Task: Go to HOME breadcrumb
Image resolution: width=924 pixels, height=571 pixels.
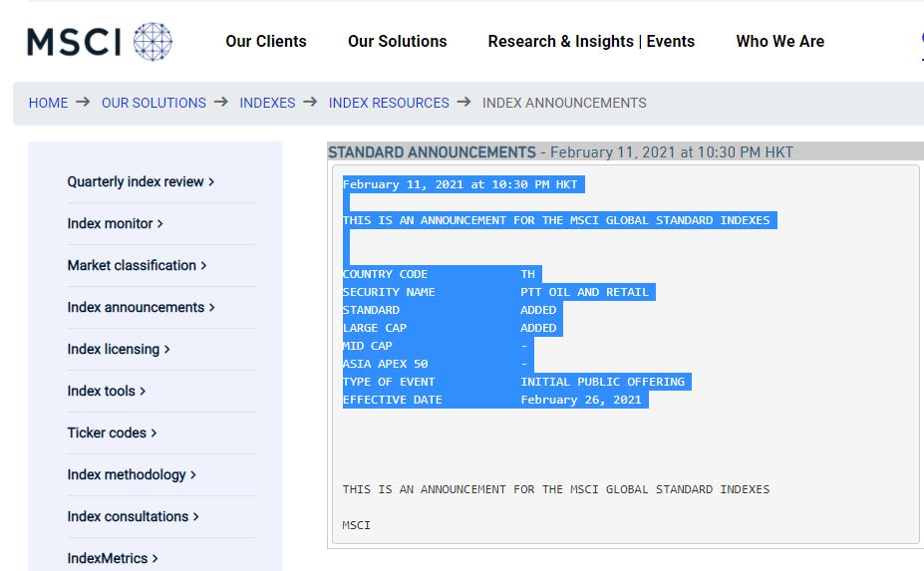Action: click(x=48, y=103)
